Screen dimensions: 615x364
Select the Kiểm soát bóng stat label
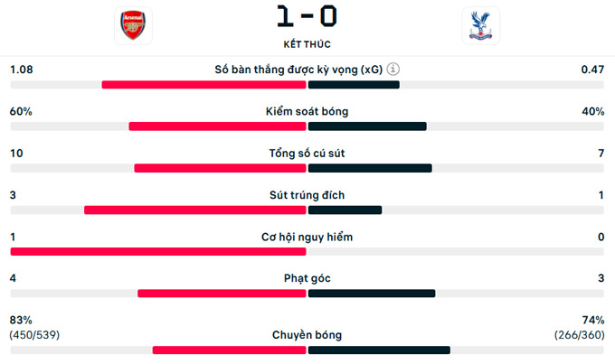click(x=307, y=111)
